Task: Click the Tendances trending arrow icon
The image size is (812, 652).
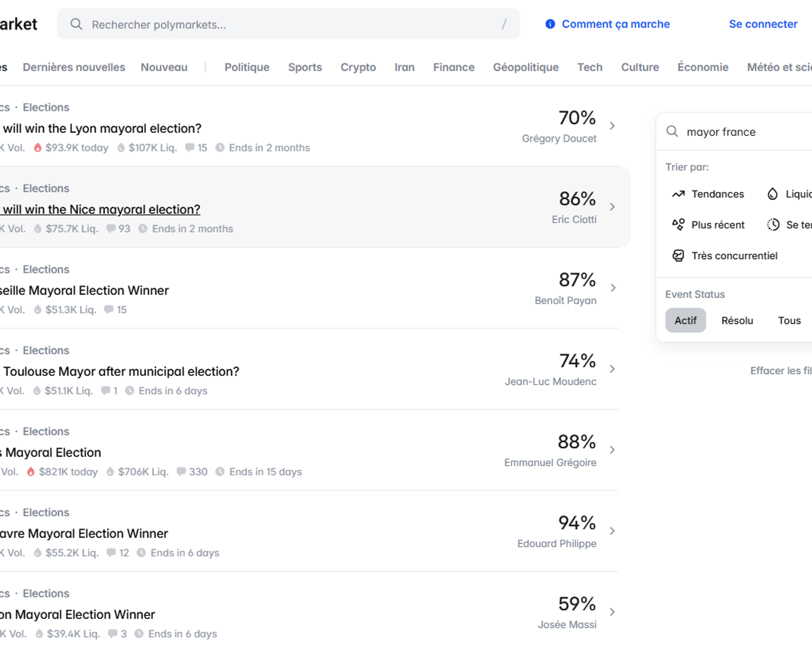Action: 678,194
